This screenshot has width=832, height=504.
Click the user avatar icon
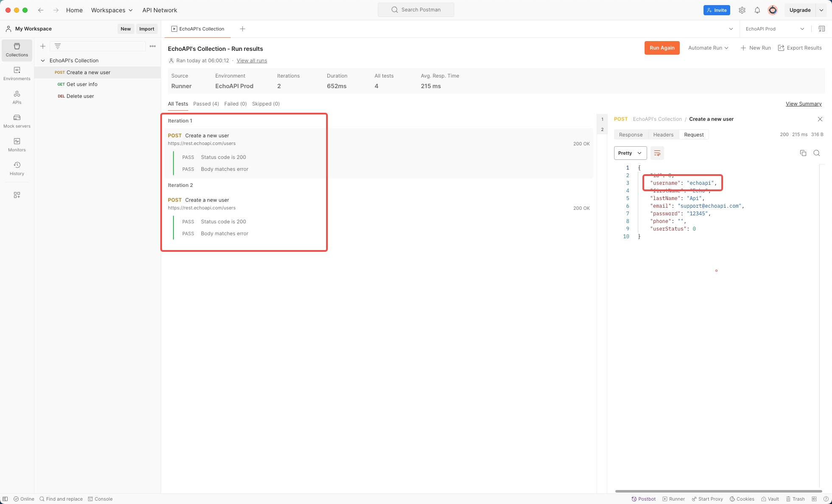[x=773, y=10]
